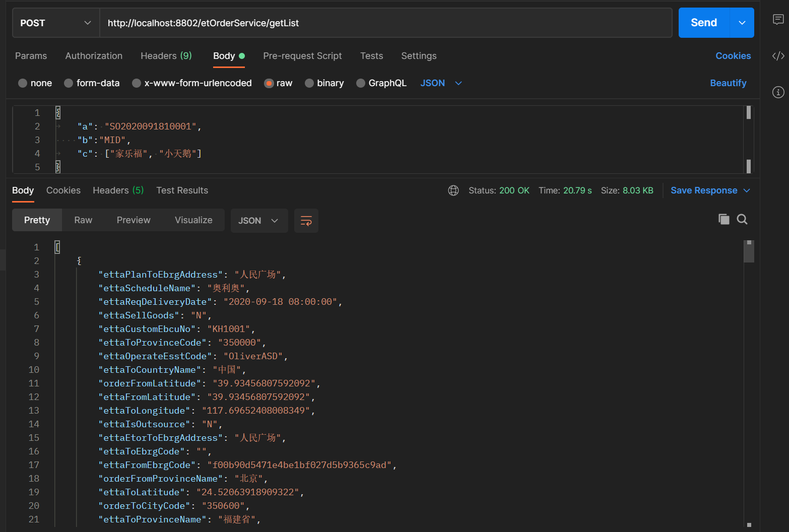Open the Test Results tab

(182, 190)
